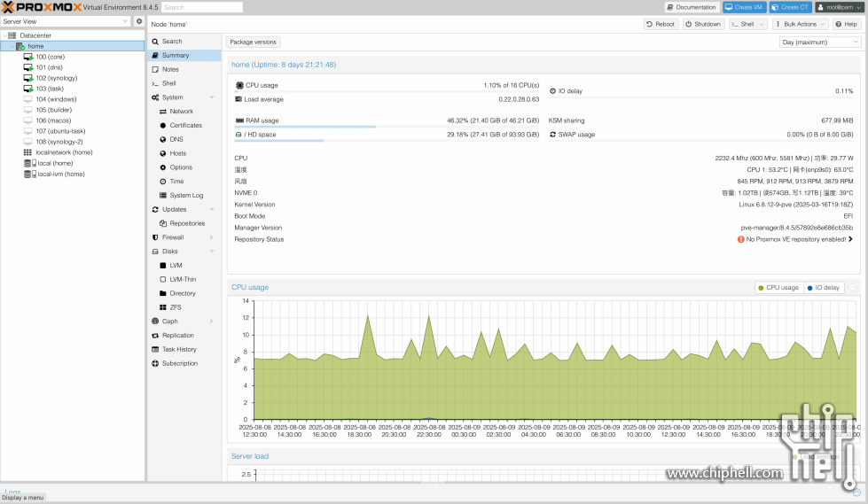Open the Bulk Actions dropdown
The width and height of the screenshot is (868, 504).
tap(800, 24)
